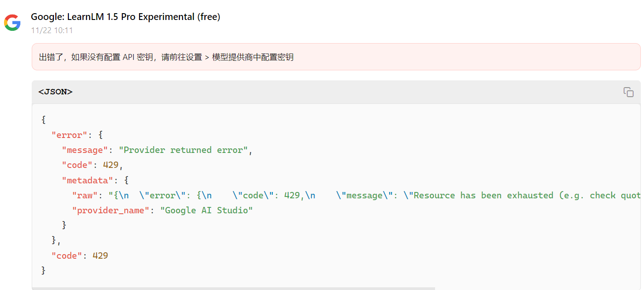Click the 11/22 10:11 timestamp
Image resolution: width=644 pixels, height=290 pixels.
[x=52, y=30]
